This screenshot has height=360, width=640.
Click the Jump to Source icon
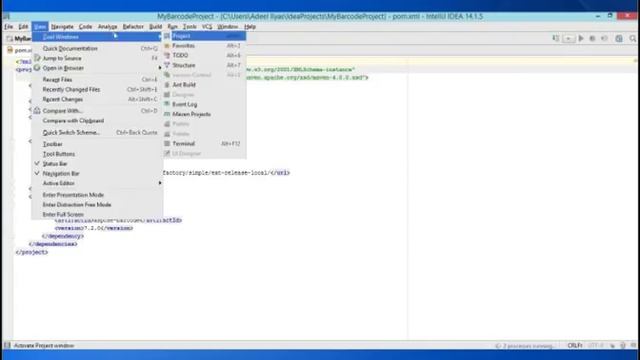coord(37,58)
